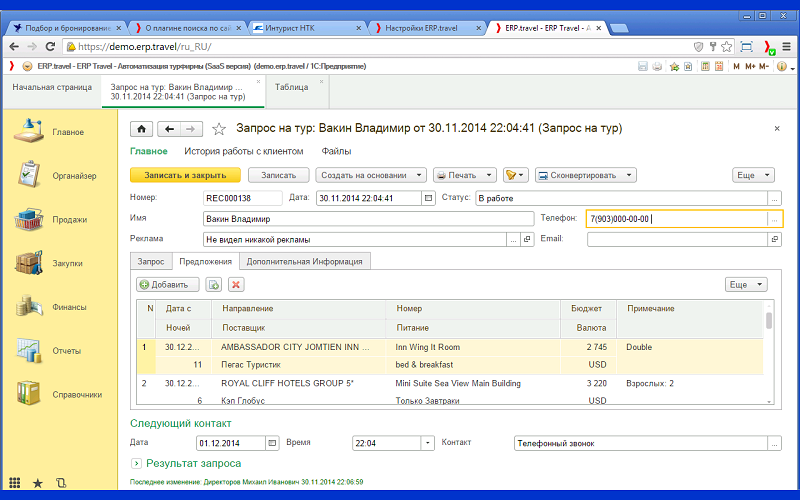This screenshot has width=800, height=500.
Task: Open Статус selection ellipsis button
Action: click(x=774, y=198)
